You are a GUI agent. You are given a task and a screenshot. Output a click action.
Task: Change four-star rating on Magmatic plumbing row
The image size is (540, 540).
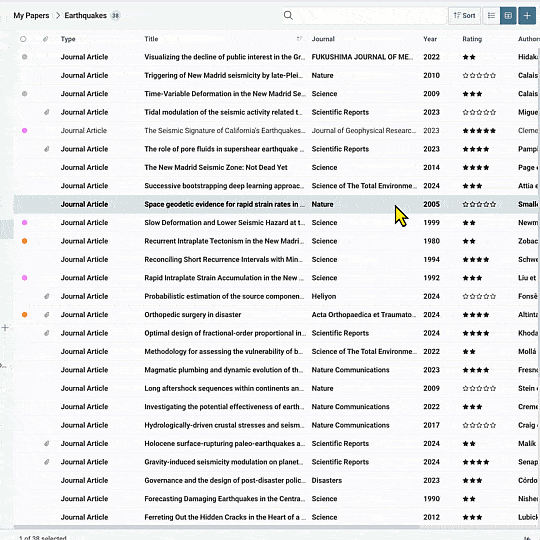476,370
